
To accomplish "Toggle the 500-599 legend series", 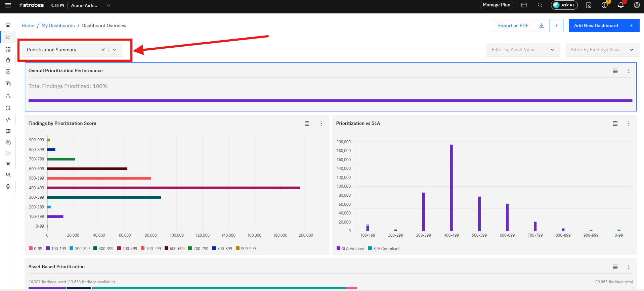I will (x=151, y=249).
